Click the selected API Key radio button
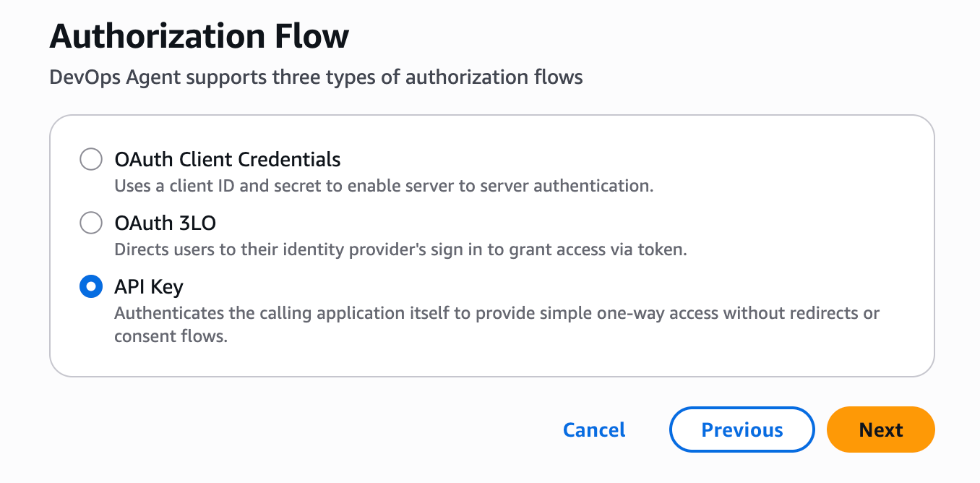This screenshot has width=980, height=483. (91, 287)
